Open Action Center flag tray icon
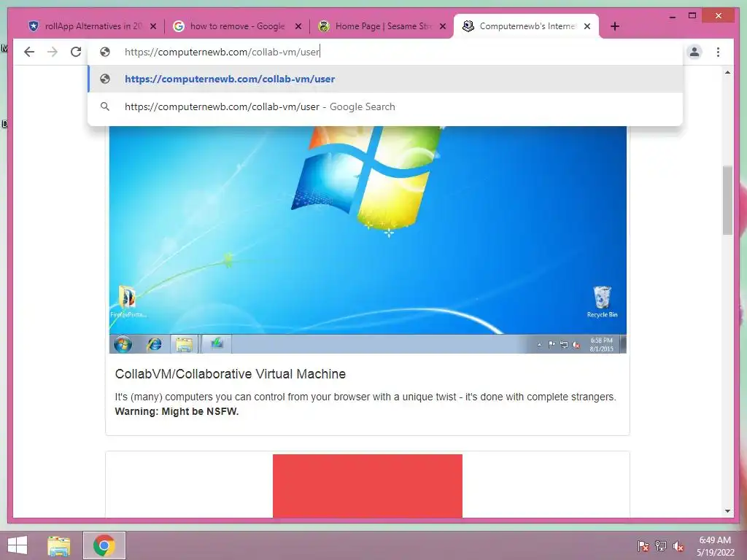This screenshot has height=560, width=747. (x=643, y=546)
